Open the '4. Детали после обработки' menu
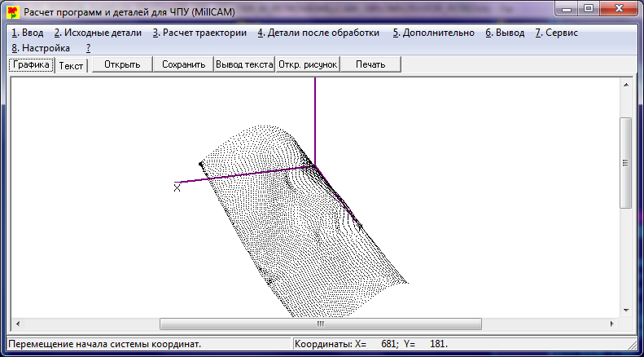 tap(318, 33)
